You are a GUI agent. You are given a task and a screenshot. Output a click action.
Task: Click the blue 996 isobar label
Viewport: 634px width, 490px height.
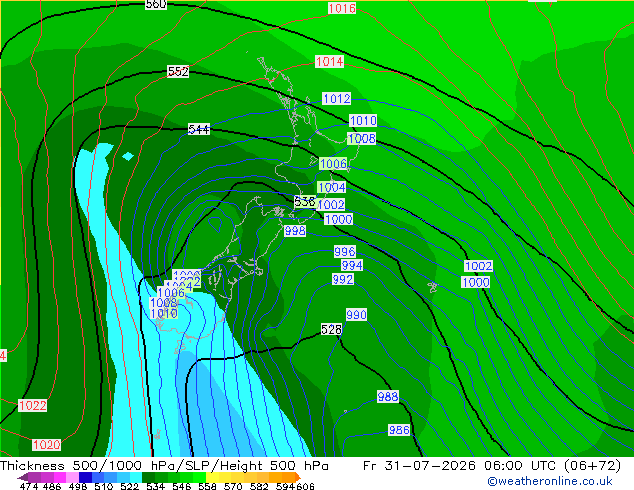[344, 251]
